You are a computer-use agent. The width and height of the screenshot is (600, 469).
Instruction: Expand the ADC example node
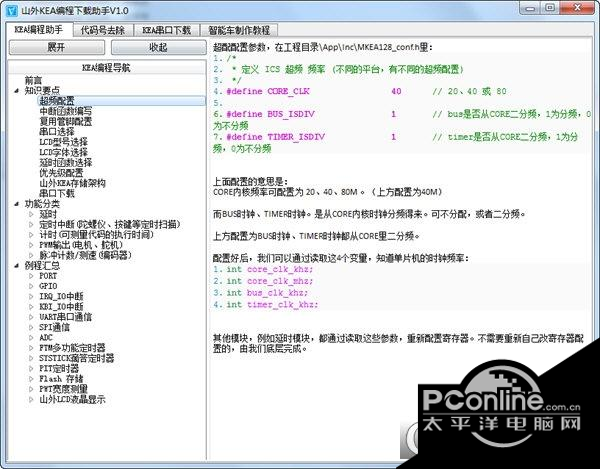[x=31, y=338]
